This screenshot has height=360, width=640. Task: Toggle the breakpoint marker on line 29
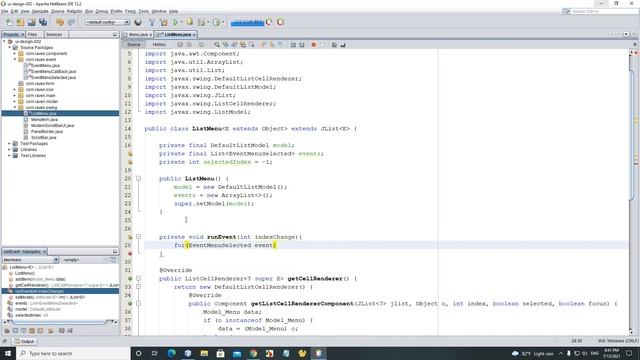pyautogui.click(x=130, y=253)
